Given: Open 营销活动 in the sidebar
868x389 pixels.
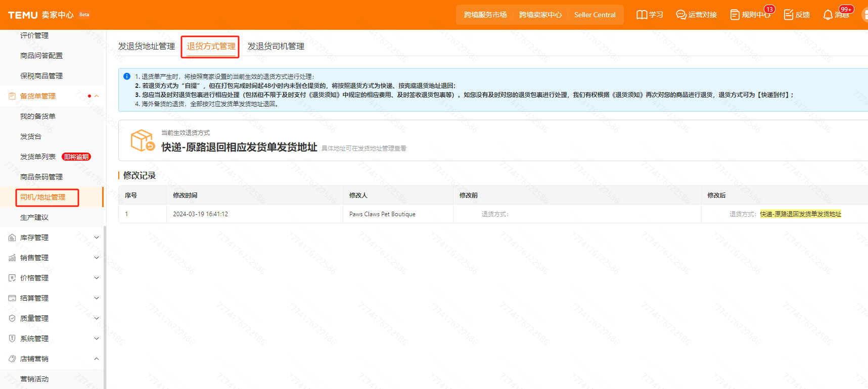Looking at the screenshot, I should (x=34, y=379).
